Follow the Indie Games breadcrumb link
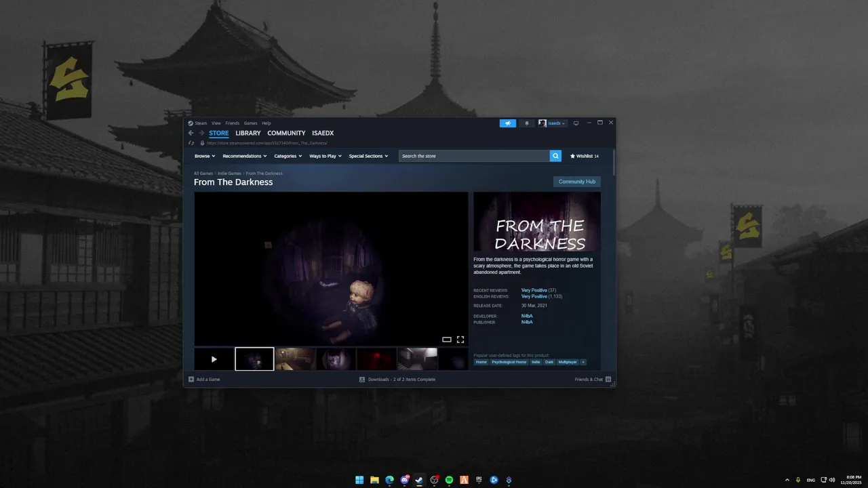 229,174
